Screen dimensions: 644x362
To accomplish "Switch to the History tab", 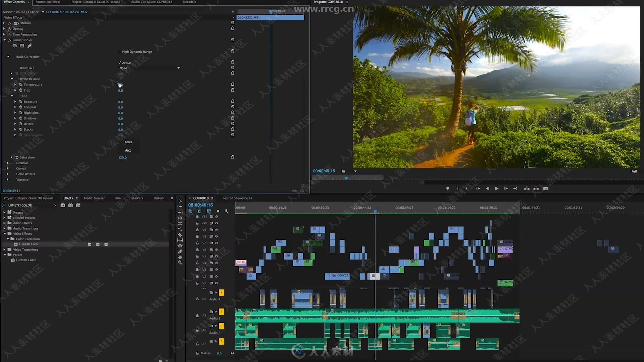I will [159, 198].
